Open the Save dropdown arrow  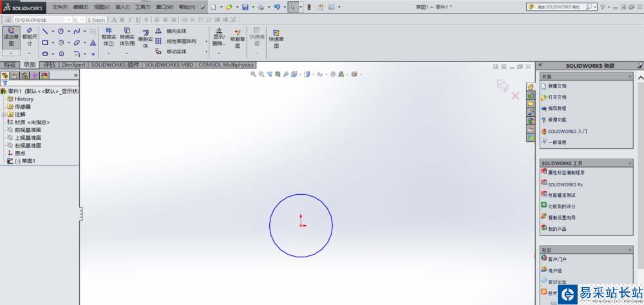pos(252,7)
